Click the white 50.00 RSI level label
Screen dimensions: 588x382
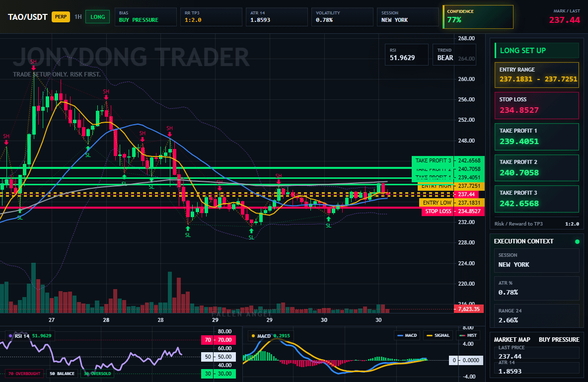[219, 357]
